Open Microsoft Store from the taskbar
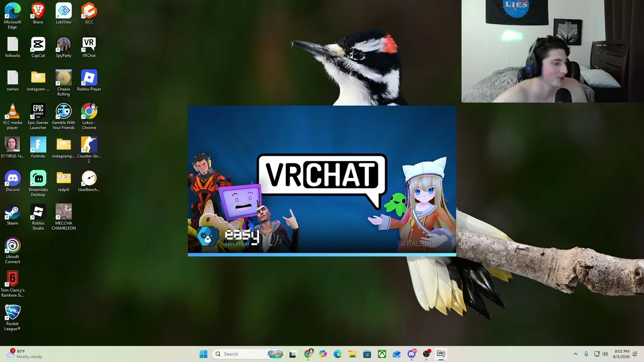Image resolution: width=644 pixels, height=362 pixels. tap(367, 354)
